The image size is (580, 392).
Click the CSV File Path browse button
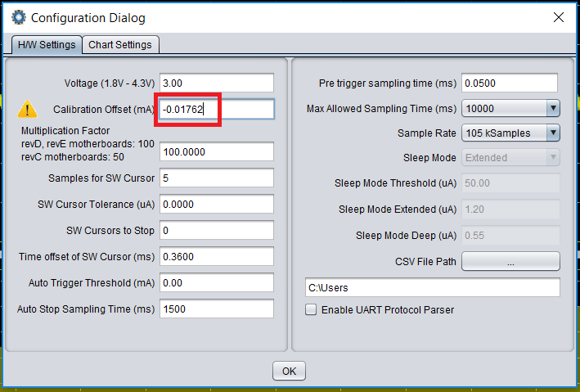click(x=510, y=262)
